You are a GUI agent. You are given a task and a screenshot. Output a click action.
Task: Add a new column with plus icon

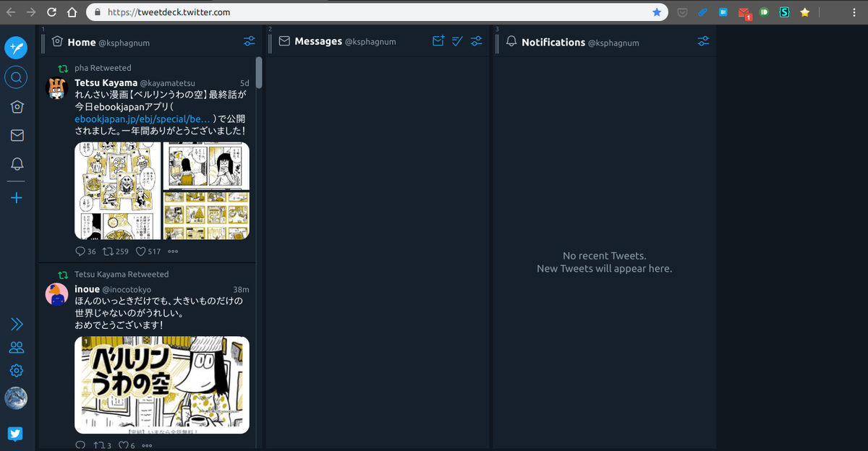point(17,198)
